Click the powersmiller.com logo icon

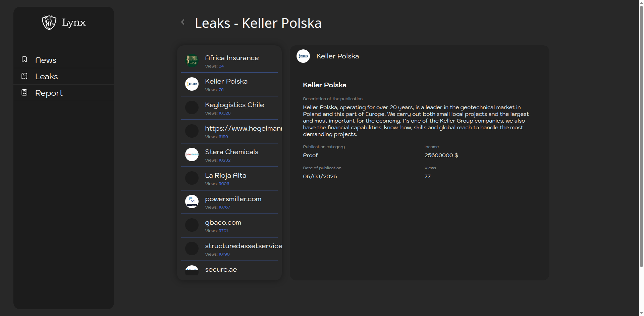pos(192,201)
